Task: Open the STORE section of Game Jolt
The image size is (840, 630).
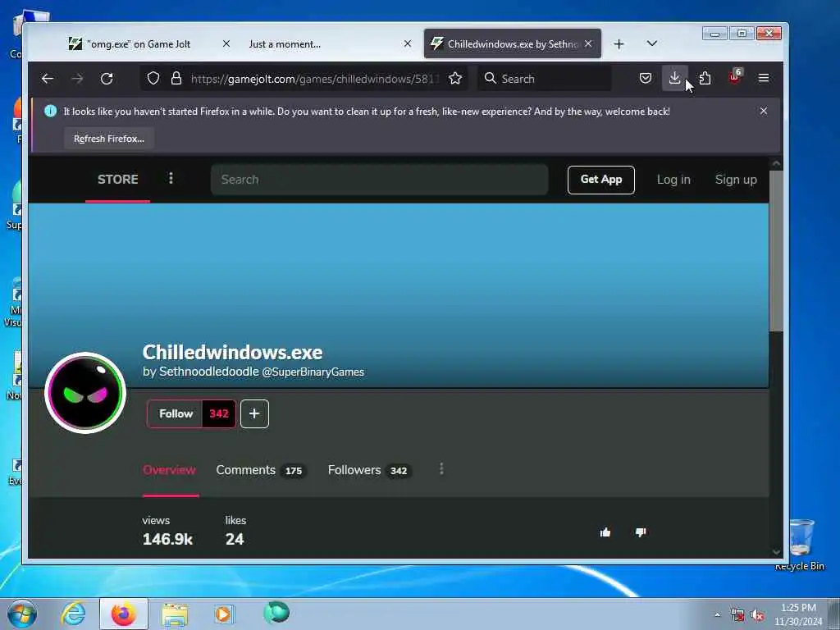Action: pos(118,180)
